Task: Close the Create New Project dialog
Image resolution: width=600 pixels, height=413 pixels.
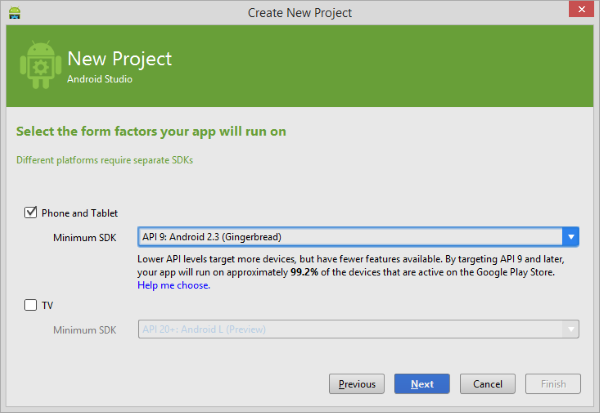Action: click(581, 9)
